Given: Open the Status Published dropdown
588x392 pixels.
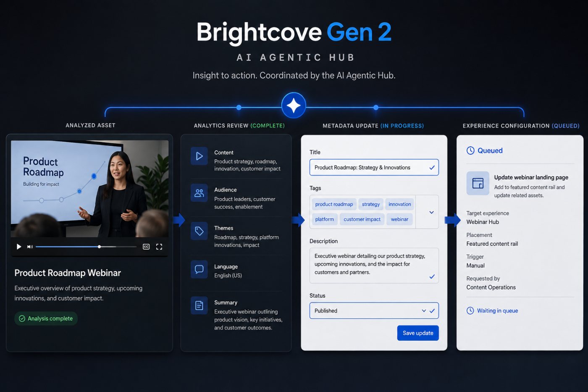Looking at the screenshot, I should pos(374,310).
